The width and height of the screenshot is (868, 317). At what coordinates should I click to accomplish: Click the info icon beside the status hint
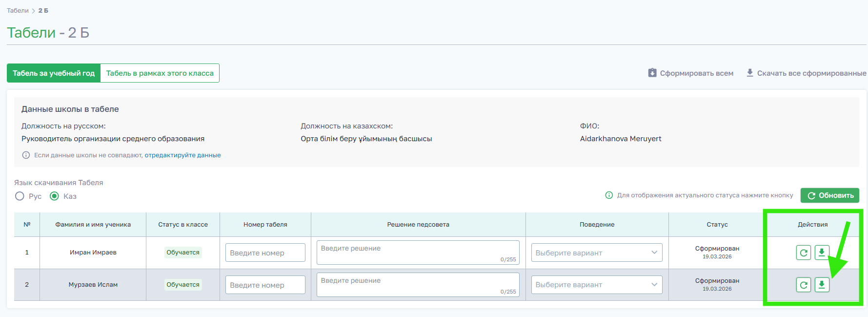coord(609,195)
